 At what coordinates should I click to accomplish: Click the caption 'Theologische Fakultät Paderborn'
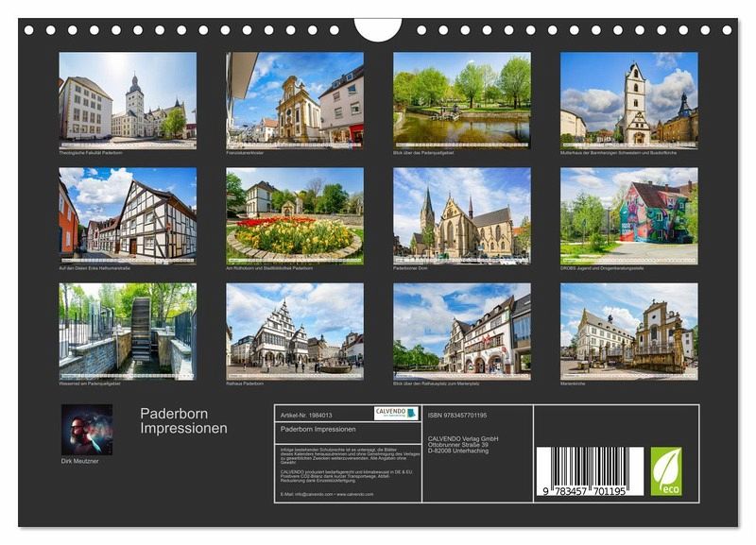[91, 153]
